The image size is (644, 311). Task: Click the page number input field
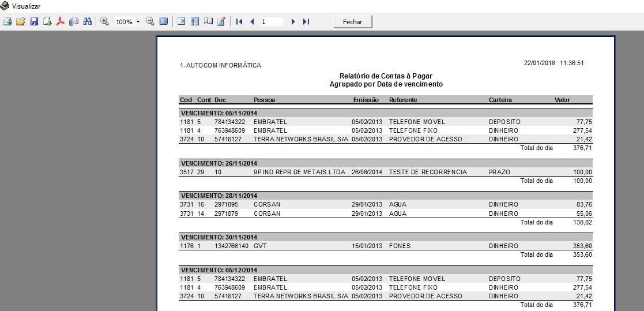click(272, 21)
